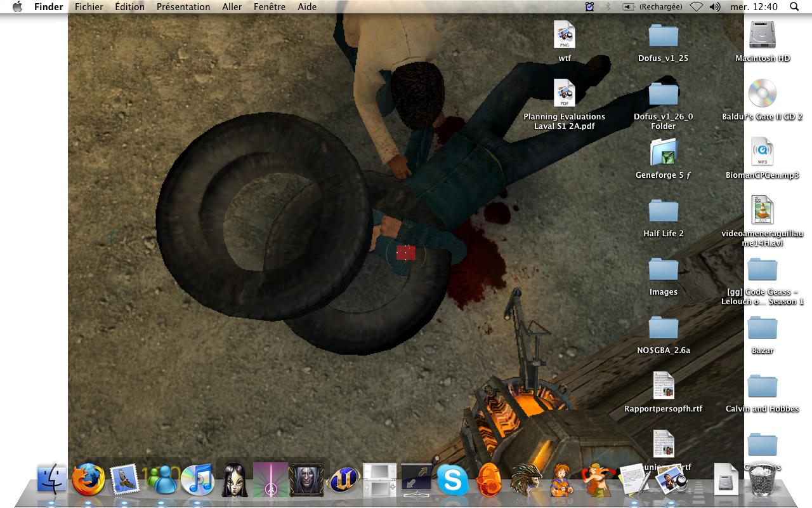Select the BiomanCPGen.mp3 file
The height and width of the screenshot is (508, 812).
coord(763,152)
